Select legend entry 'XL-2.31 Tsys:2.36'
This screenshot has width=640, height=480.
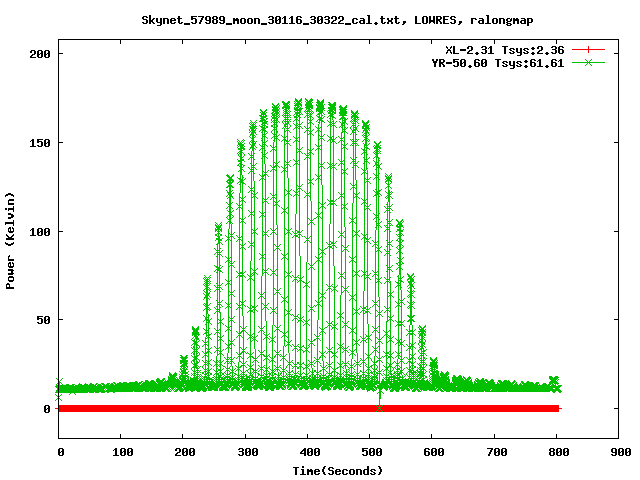(504, 50)
